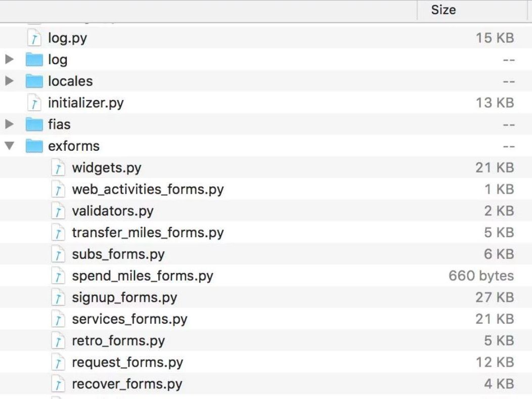Expand the locales folder disclosure triangle
This screenshot has width=532, height=399.
(9, 81)
